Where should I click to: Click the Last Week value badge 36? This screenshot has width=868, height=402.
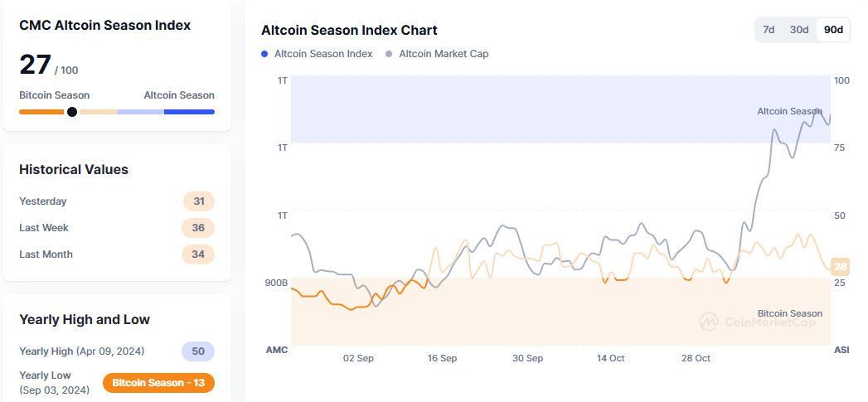198,228
